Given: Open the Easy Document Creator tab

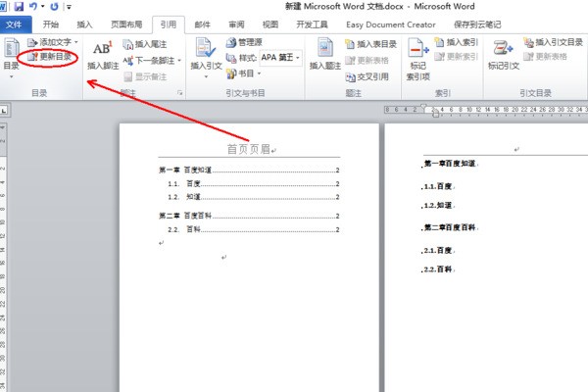Looking at the screenshot, I should [391, 24].
